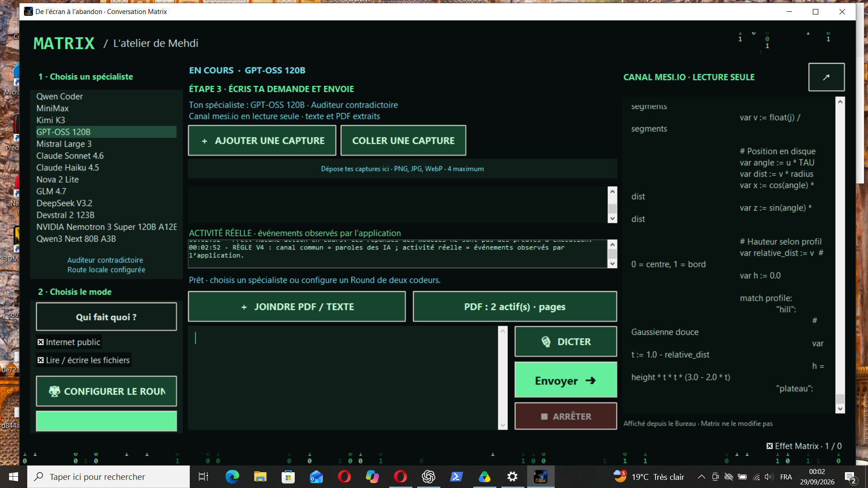Open Microsoft Edge from the taskbar
868x488 pixels.
tap(232, 477)
